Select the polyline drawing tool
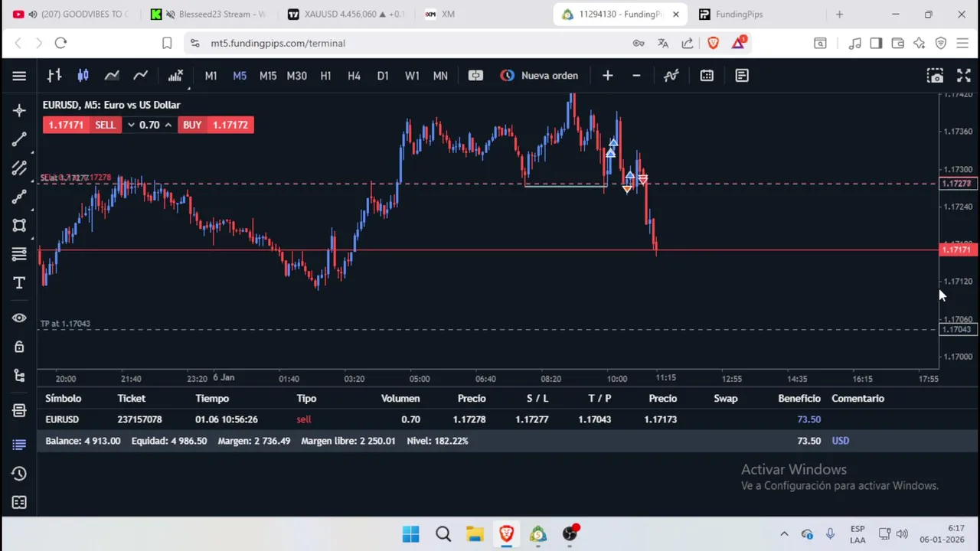 (19, 197)
